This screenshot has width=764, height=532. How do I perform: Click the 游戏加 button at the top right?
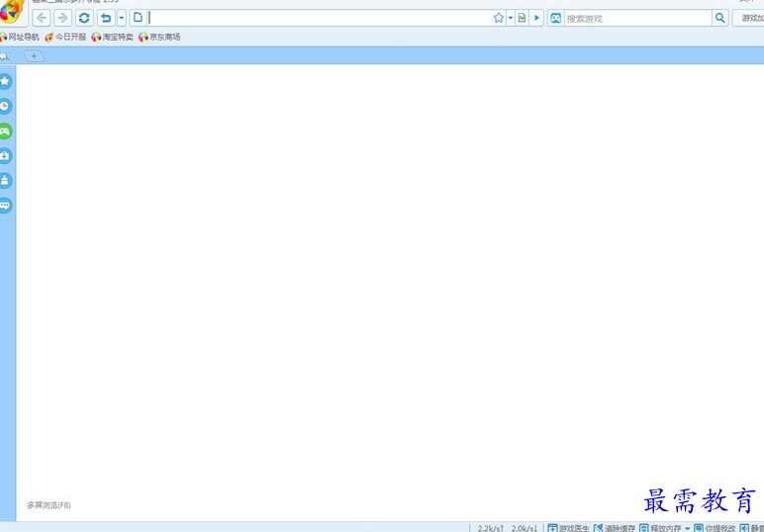(x=751, y=18)
